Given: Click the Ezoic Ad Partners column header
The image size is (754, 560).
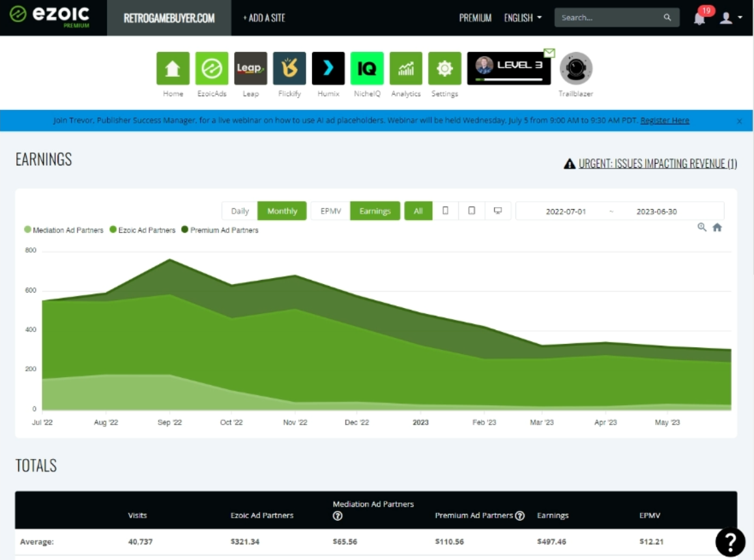Looking at the screenshot, I should (x=262, y=515).
